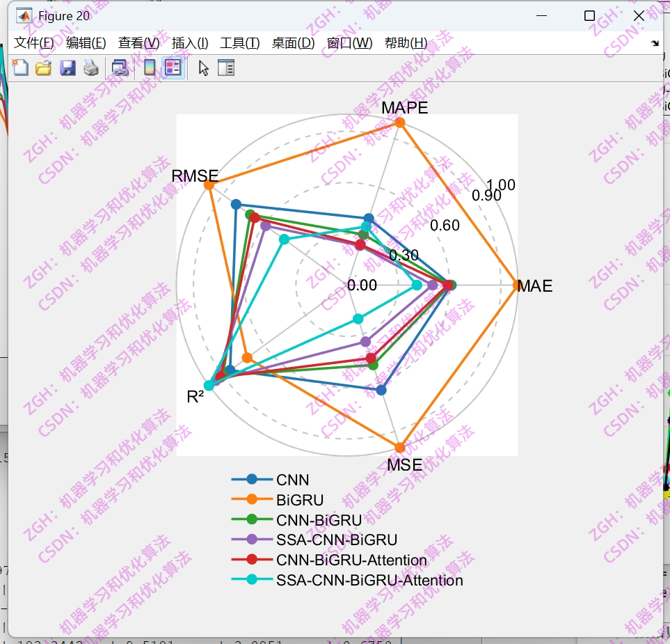Minimize the Figure 20 window
The height and width of the screenshot is (644, 670).
point(541,16)
